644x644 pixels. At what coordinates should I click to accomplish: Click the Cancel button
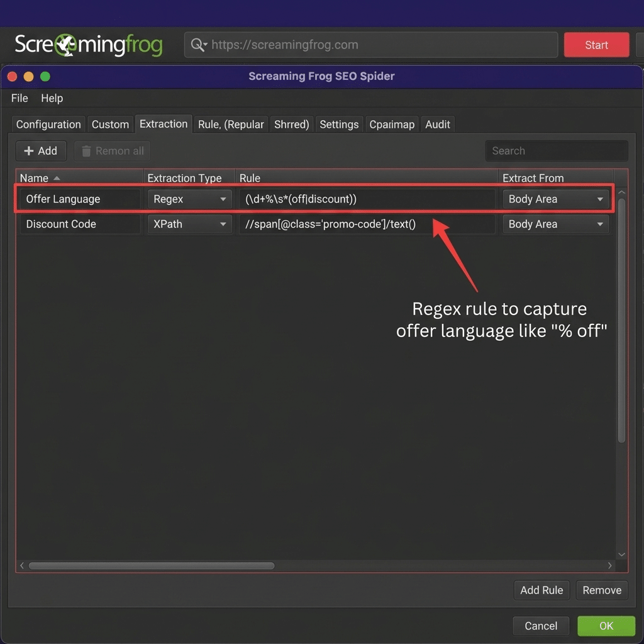(541, 626)
